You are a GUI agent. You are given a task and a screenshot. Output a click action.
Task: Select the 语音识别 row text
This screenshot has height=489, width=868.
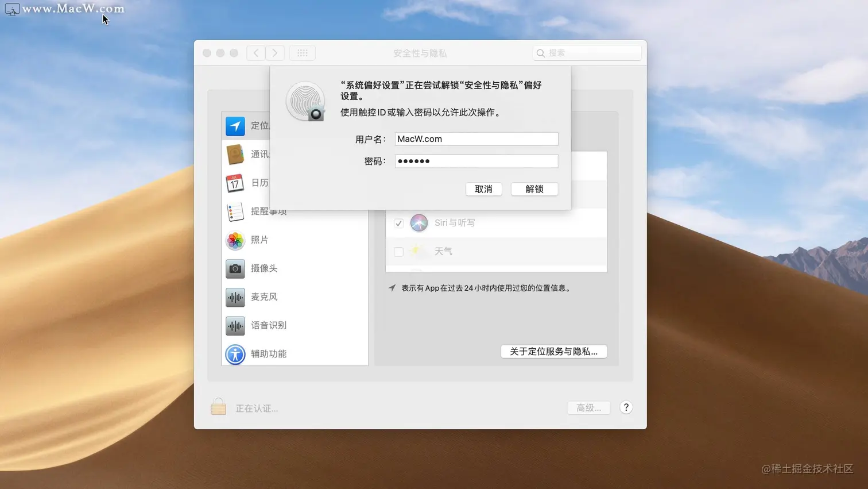click(x=269, y=325)
